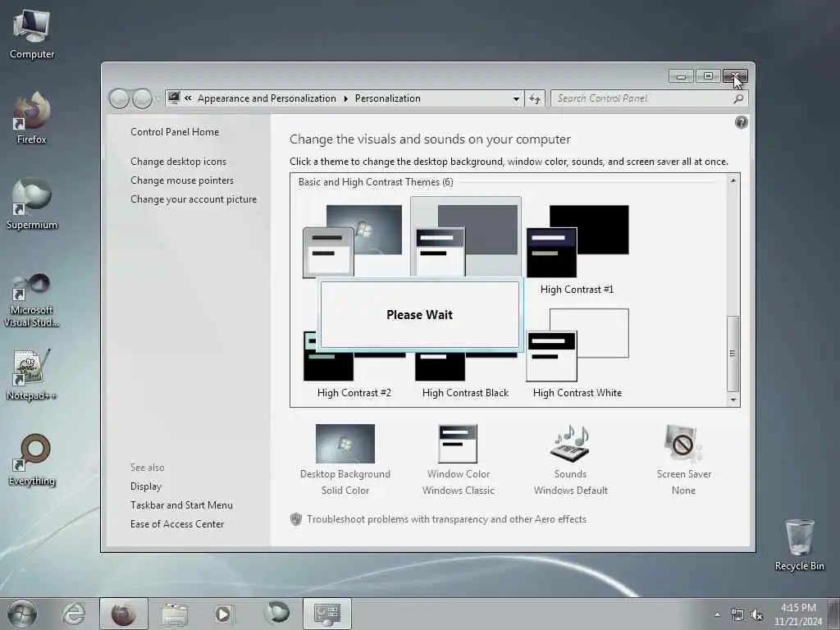Screen dimensions: 840x630
Task: Open Sounds settings
Action: pyautogui.click(x=571, y=459)
